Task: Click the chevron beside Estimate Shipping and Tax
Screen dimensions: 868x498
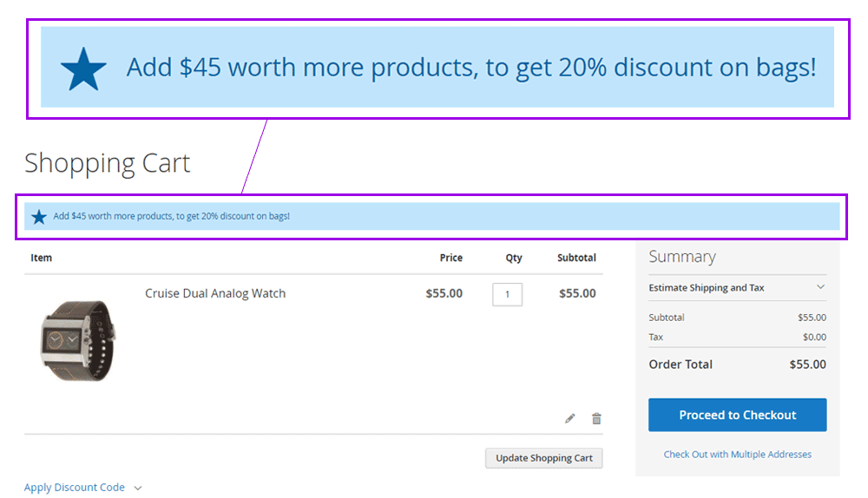Action: tap(820, 287)
